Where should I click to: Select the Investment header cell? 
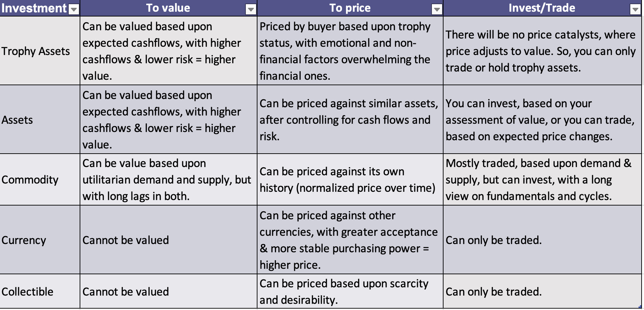coord(40,8)
